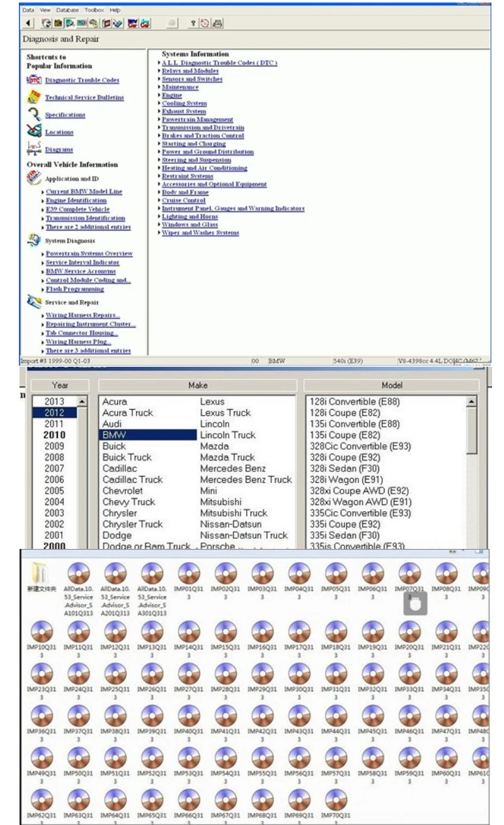Select Cadillac Truck in the Make list

click(x=133, y=480)
